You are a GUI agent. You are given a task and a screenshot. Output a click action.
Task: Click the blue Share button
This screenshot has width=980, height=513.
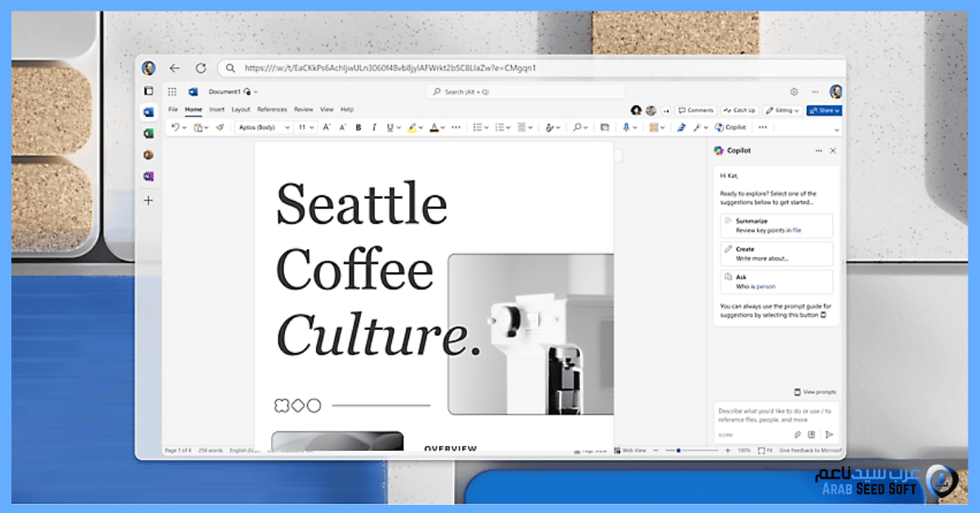pos(823,110)
